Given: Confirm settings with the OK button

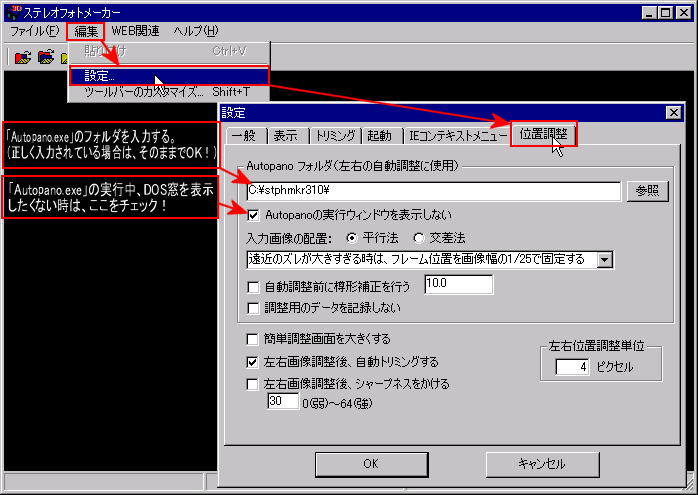Looking at the screenshot, I should (371, 464).
